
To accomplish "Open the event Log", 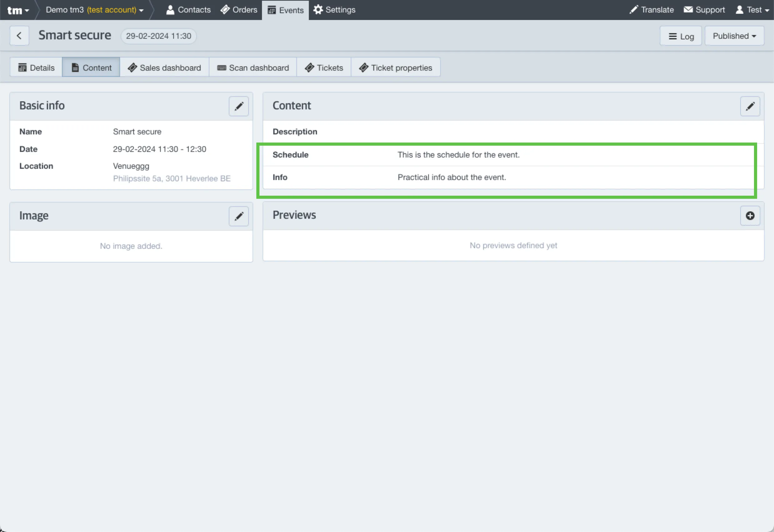I will pyautogui.click(x=681, y=36).
